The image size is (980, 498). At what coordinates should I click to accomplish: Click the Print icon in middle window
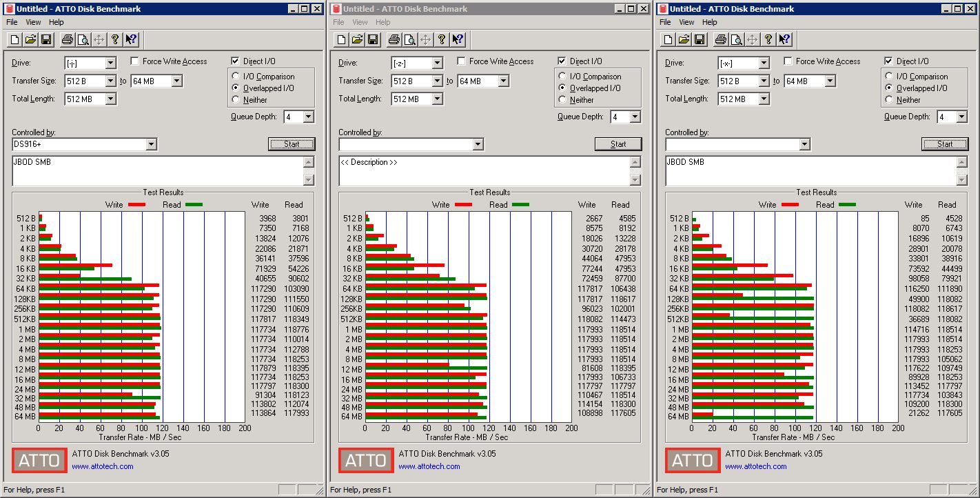coord(394,39)
